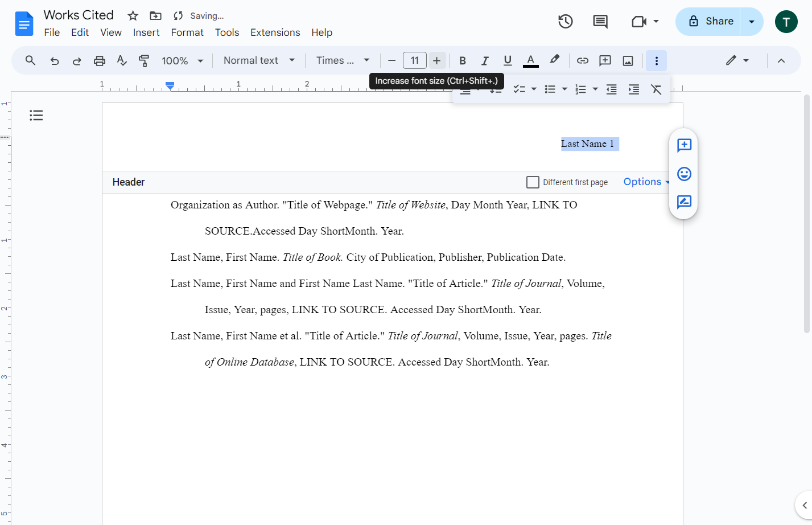
Task: Open the share options dropdown arrow
Action: 751,22
